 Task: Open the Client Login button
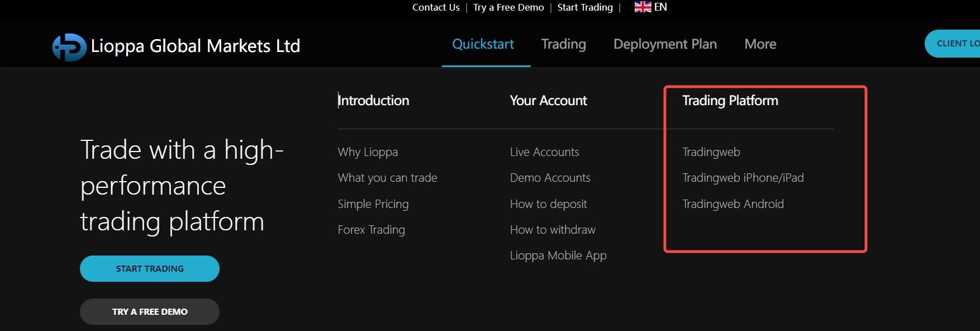(x=953, y=44)
